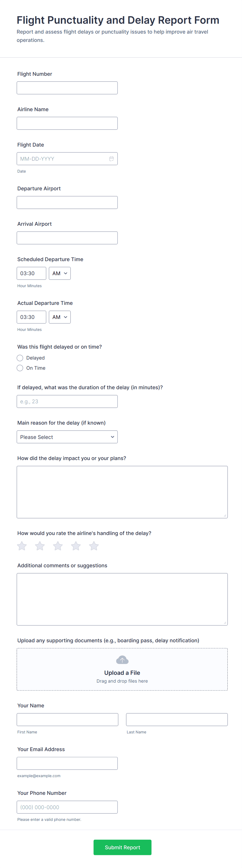Focus the Departure Airport text box
This screenshot has width=242, height=868.
point(67,203)
